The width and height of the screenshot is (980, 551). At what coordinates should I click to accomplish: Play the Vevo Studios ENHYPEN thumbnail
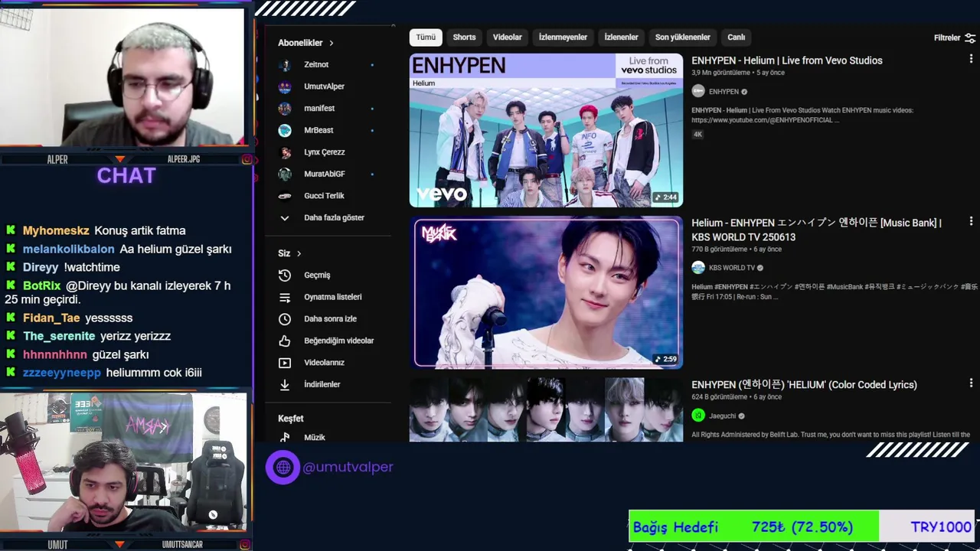(546, 130)
